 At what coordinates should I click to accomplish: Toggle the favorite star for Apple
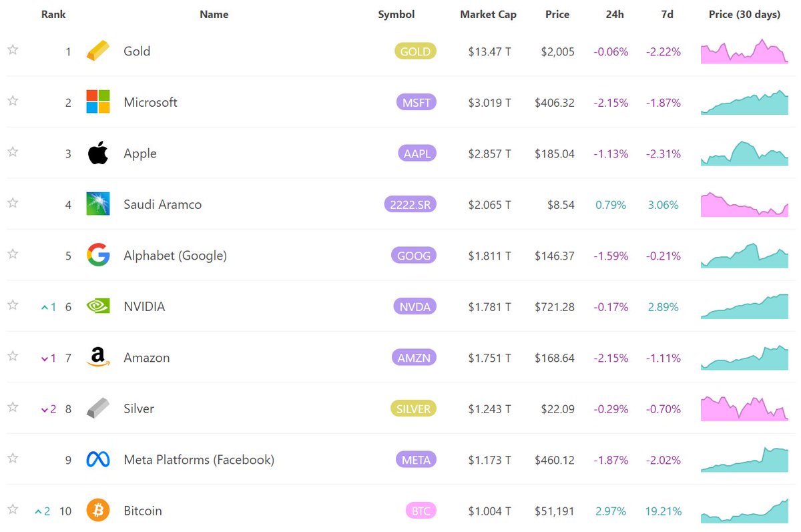[x=13, y=152]
